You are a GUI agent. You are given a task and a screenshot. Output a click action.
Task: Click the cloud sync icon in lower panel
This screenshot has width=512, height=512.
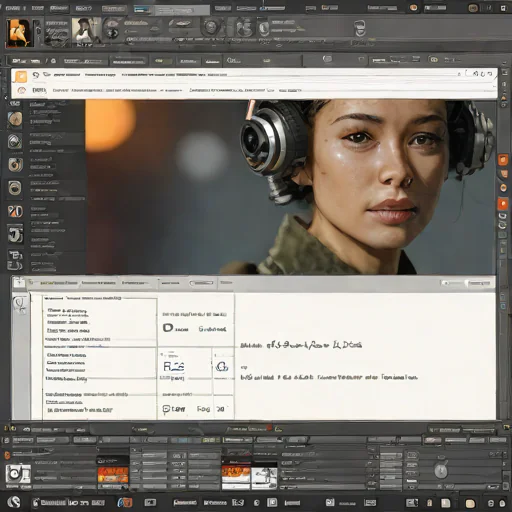pos(222,367)
